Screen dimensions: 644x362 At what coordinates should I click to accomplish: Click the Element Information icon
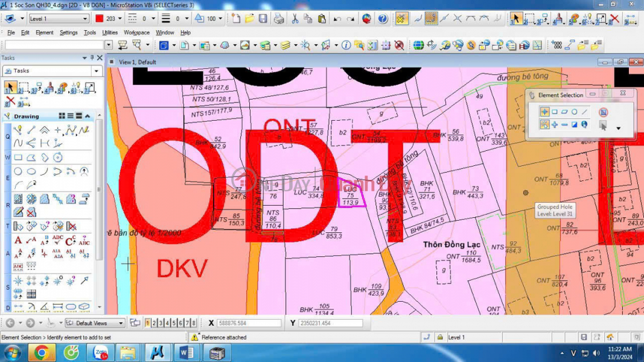click(346, 45)
